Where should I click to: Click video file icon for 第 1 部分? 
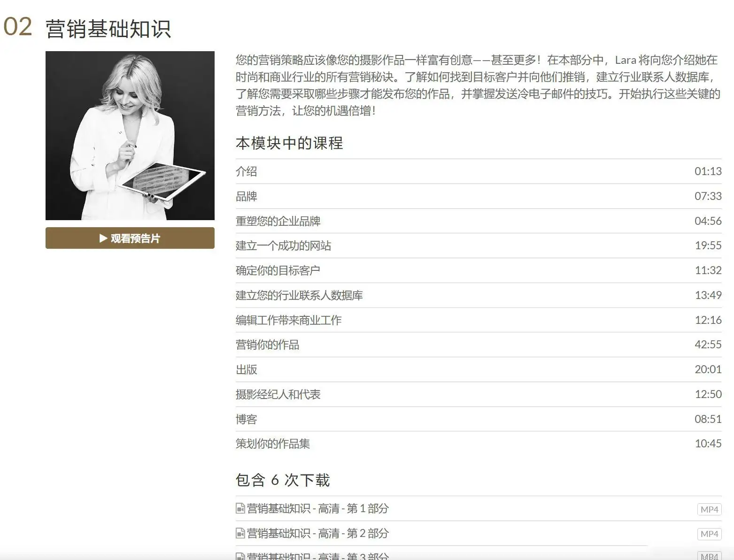click(x=240, y=508)
